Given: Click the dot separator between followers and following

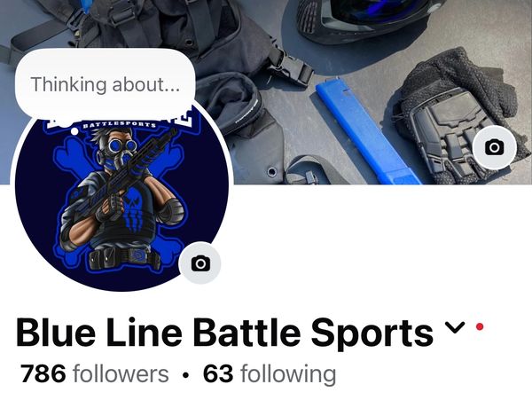Looking at the screenshot, I should (x=185, y=375).
